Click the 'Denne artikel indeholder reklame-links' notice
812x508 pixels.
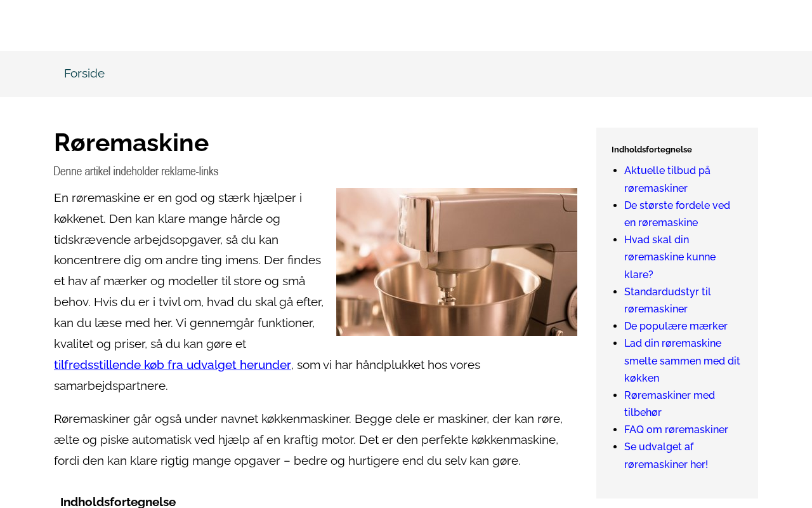pyautogui.click(x=136, y=171)
